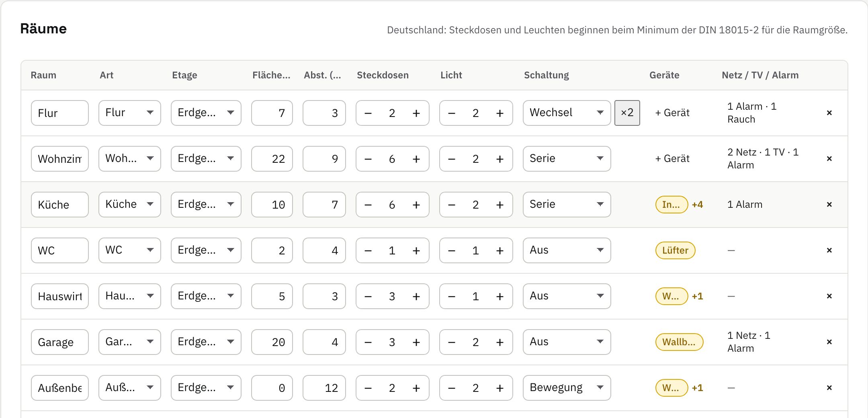
Task: Increase Steckdosen count for Hauswirtschaft row
Action: click(x=416, y=297)
